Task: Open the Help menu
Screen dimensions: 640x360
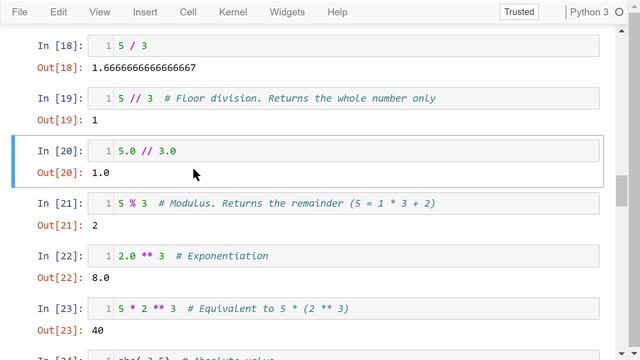Action: point(337,12)
